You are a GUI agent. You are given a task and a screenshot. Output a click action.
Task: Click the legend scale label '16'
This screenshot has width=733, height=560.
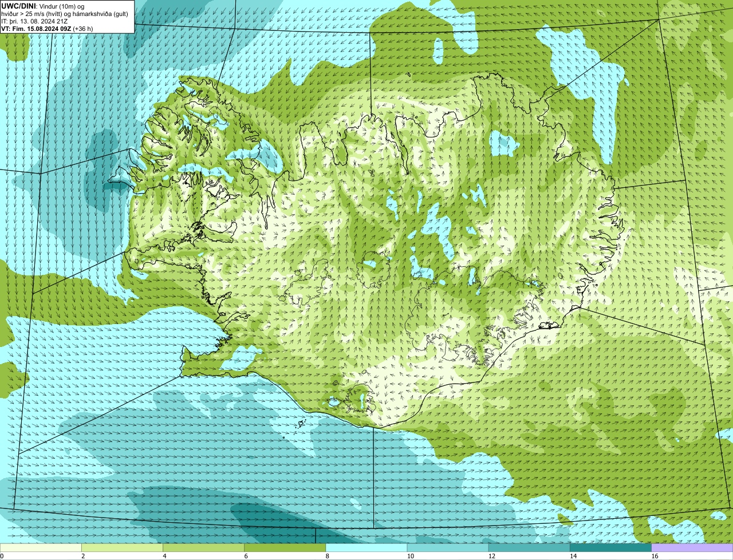[x=655, y=556]
